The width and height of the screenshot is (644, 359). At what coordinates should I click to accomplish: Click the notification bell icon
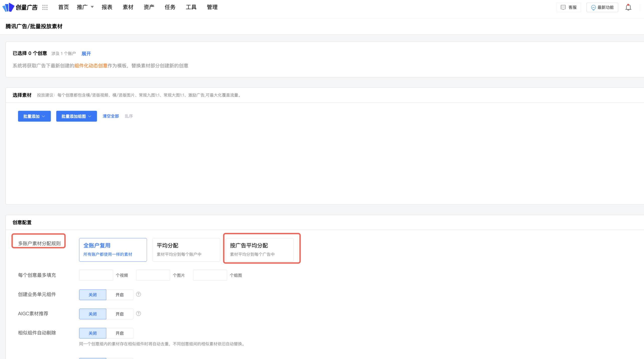[628, 7]
